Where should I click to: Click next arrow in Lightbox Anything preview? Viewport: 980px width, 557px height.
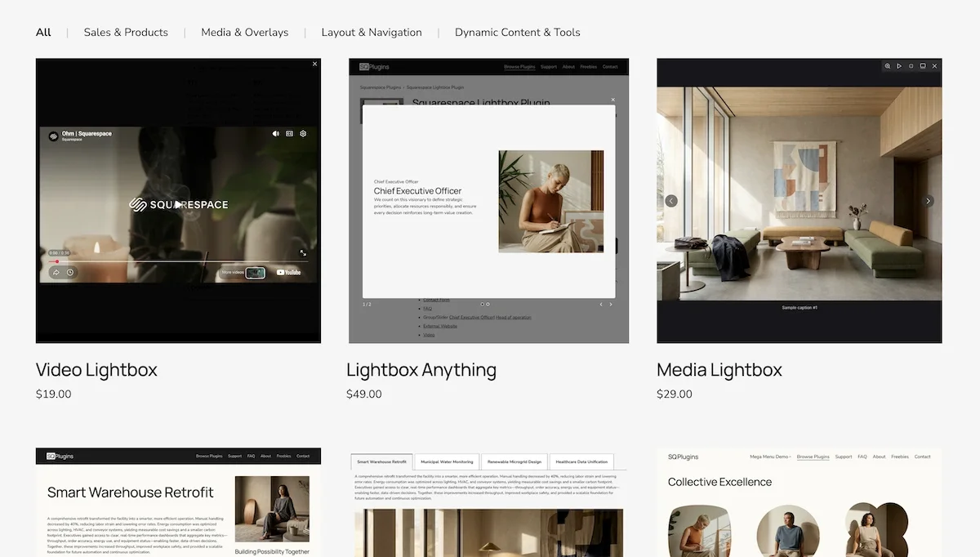pyautogui.click(x=611, y=305)
